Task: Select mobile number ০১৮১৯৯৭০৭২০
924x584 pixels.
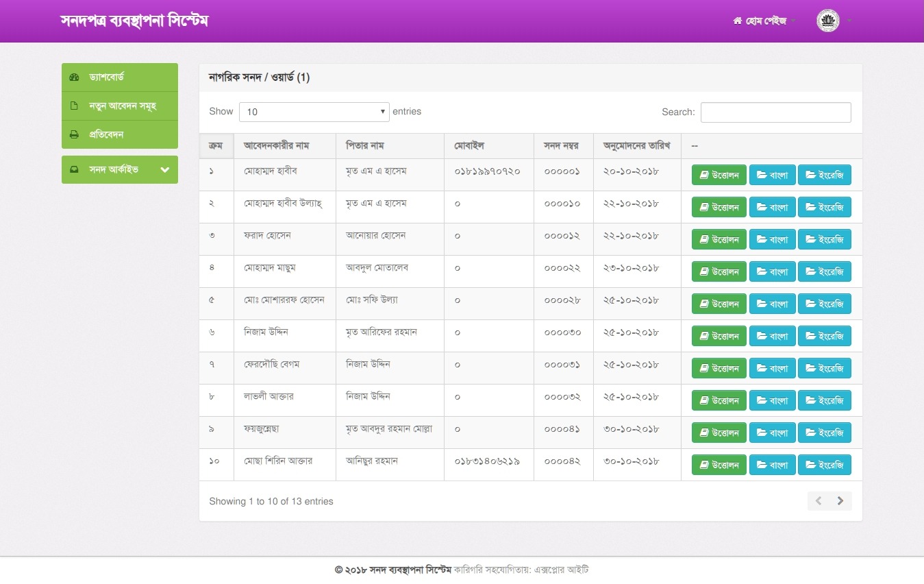Action: pyautogui.click(x=488, y=171)
